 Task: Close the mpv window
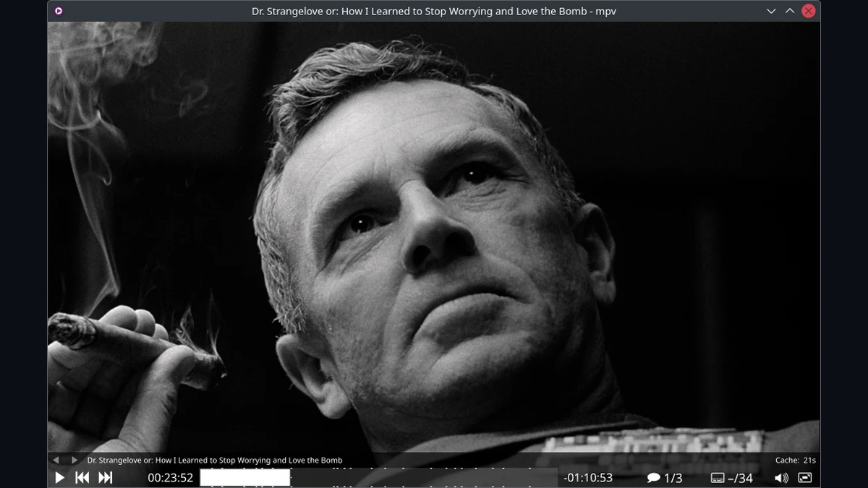809,11
